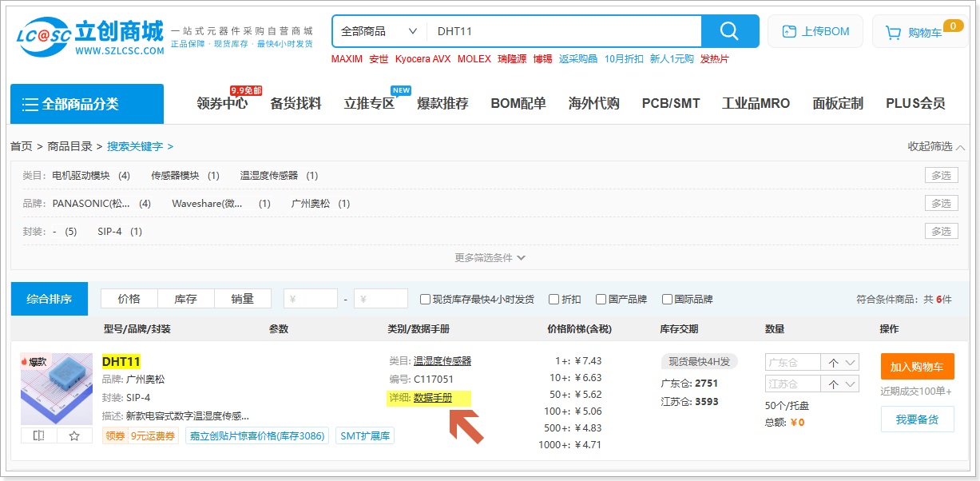
Task: Sort results by 销量
Action: [243, 299]
